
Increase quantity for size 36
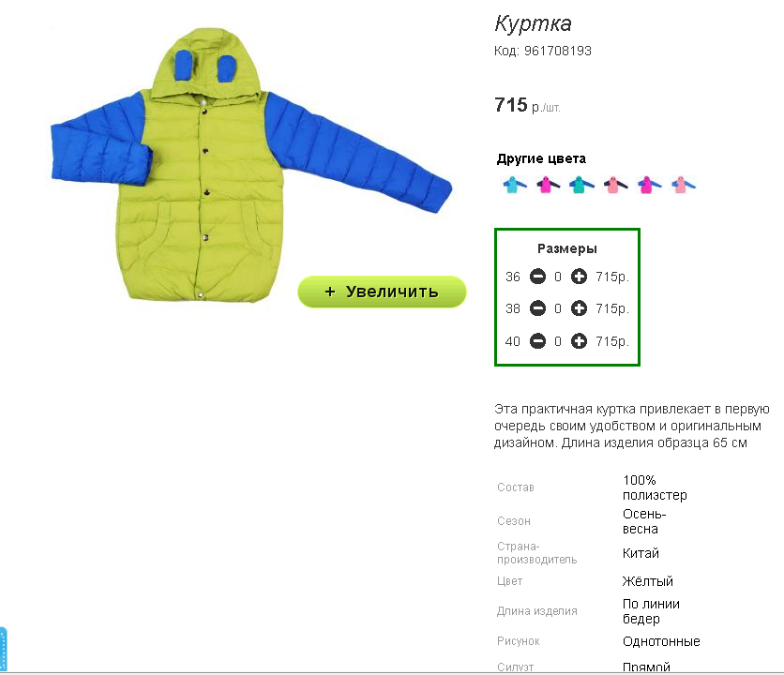pos(579,277)
